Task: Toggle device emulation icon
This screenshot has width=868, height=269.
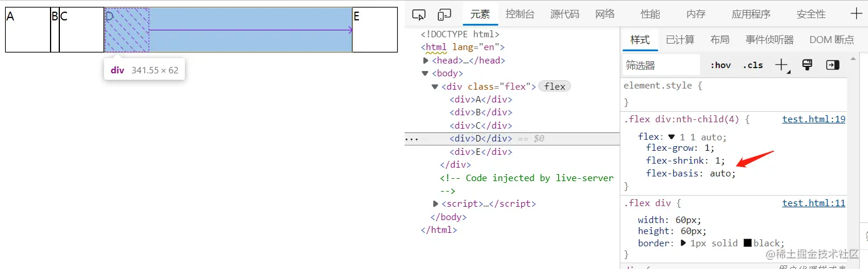Action: pyautogui.click(x=445, y=15)
